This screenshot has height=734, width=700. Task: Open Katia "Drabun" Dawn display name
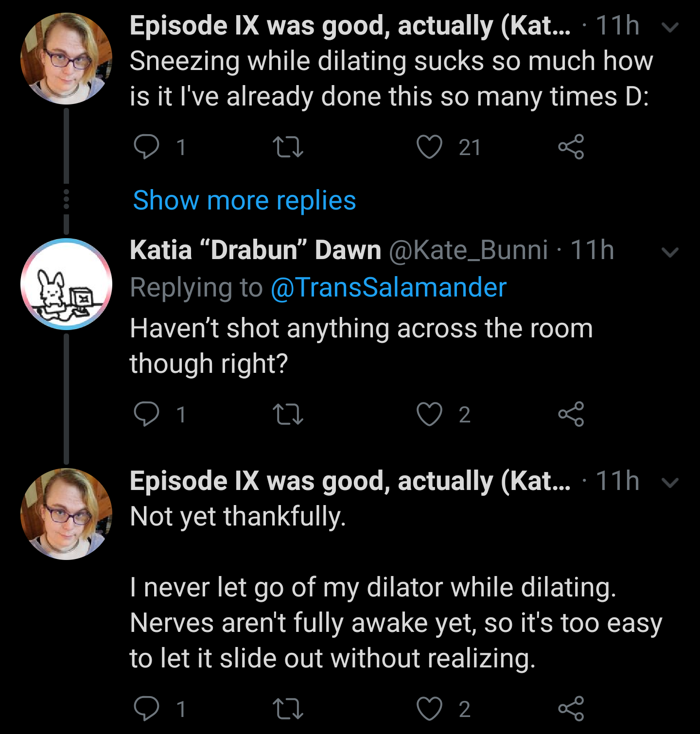click(255, 250)
